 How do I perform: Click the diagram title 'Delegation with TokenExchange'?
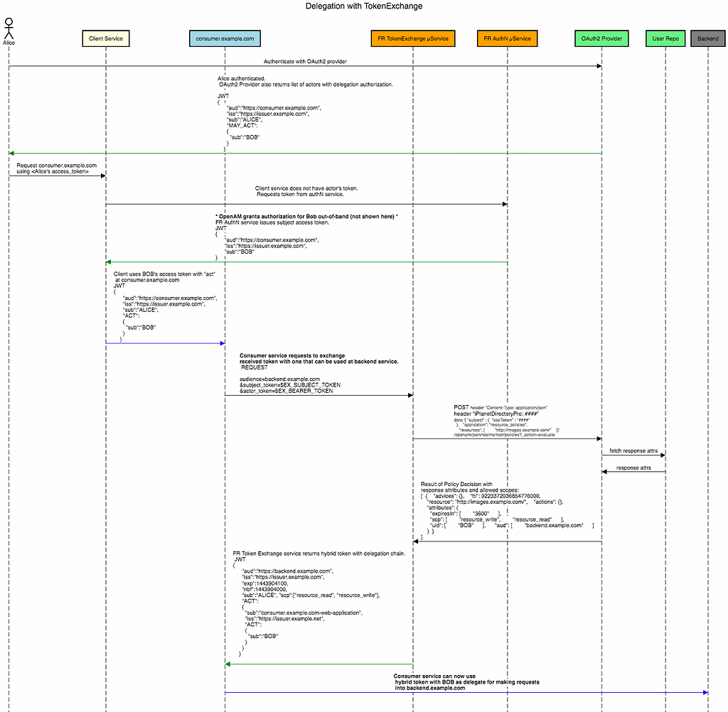pos(363,6)
